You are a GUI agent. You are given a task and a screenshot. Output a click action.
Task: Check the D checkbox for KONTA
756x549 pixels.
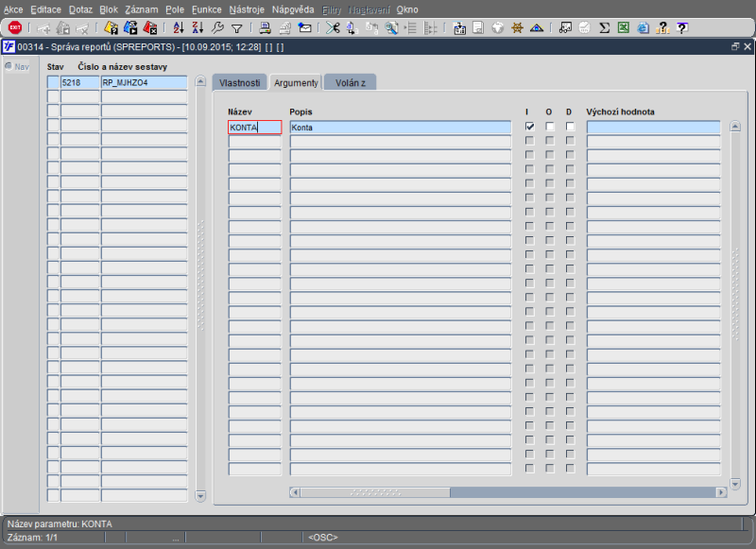[571, 127]
